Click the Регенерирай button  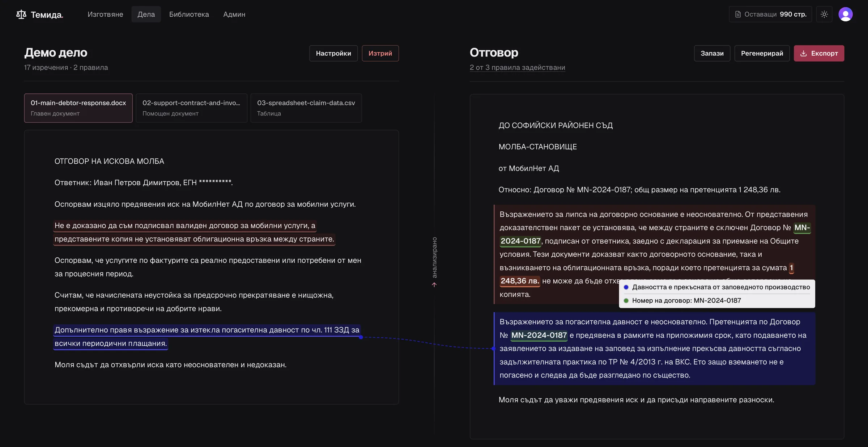tap(762, 54)
